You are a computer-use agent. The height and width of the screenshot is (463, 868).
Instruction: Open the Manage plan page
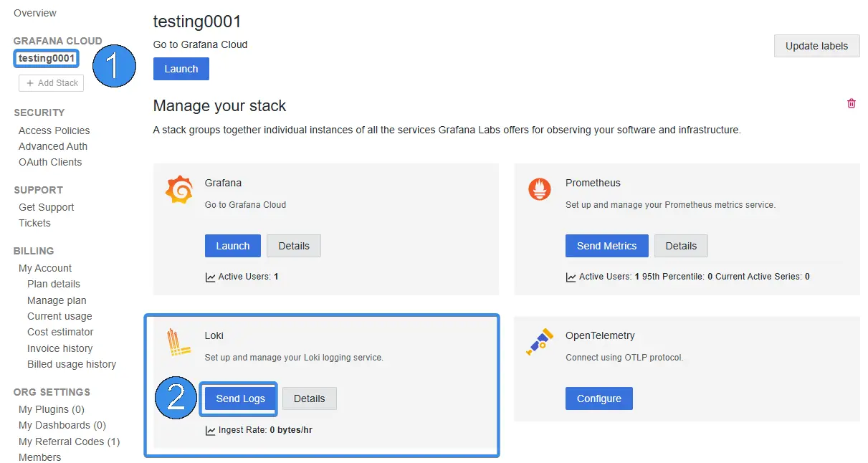coord(57,300)
